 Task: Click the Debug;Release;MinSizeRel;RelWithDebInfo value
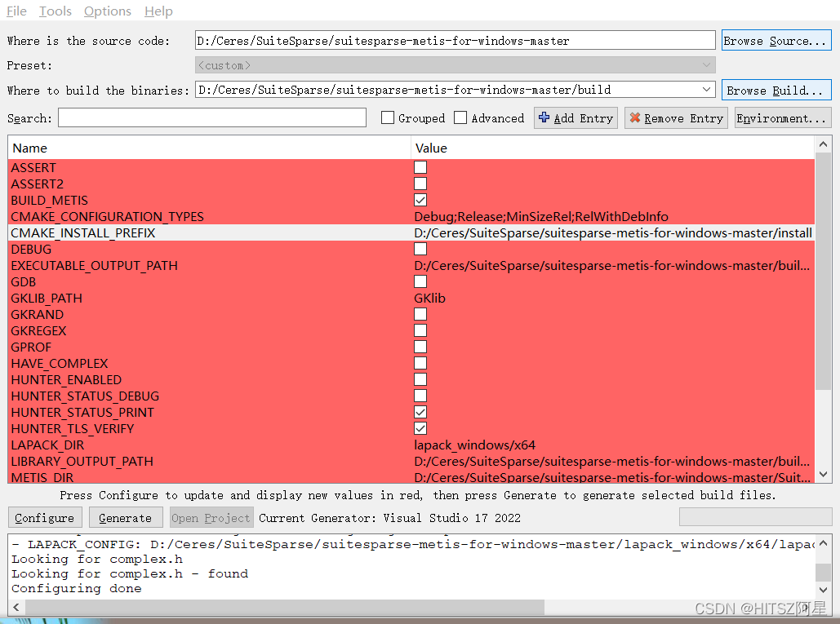pyautogui.click(x=541, y=216)
